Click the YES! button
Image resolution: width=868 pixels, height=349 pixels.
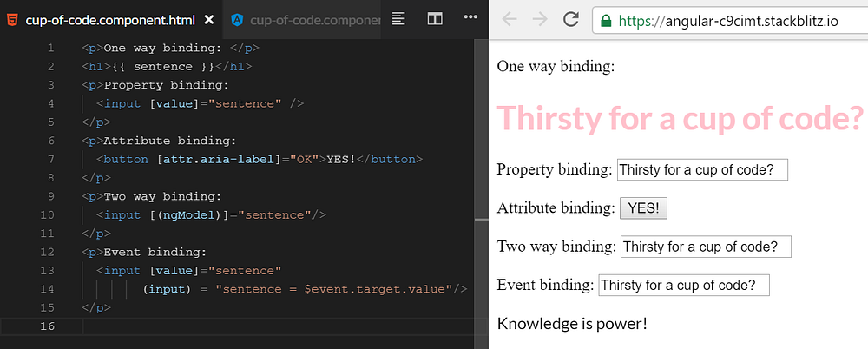pyautogui.click(x=643, y=208)
